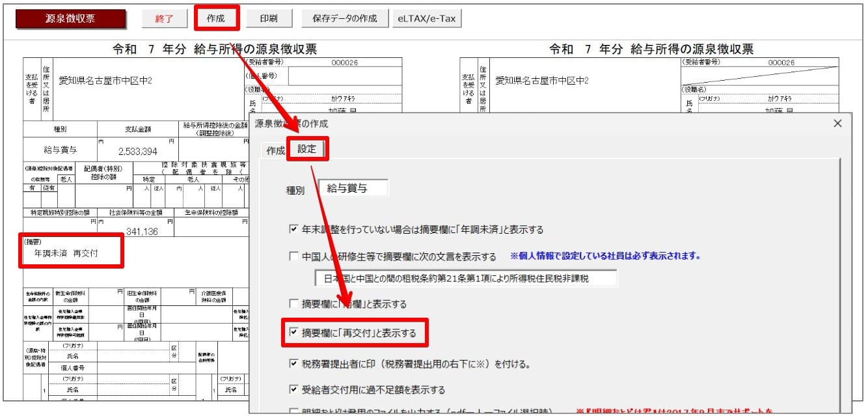The width and height of the screenshot is (868, 416).
Task: Click the 種別 field showing 給与賞与
Action: coord(353,189)
